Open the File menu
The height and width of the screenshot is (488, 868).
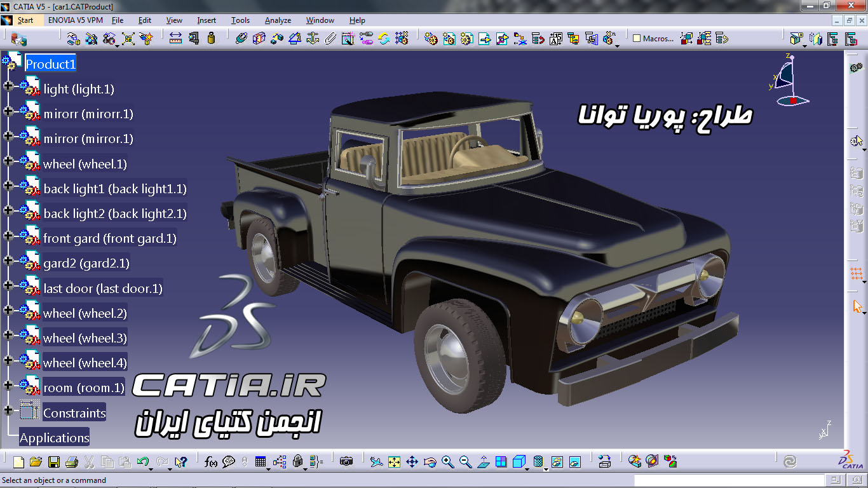click(x=118, y=20)
